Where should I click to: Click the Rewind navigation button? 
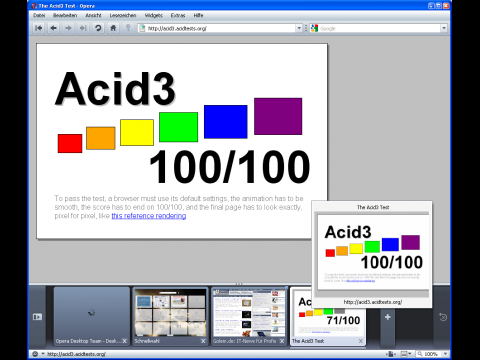pyautogui.click(x=39, y=28)
